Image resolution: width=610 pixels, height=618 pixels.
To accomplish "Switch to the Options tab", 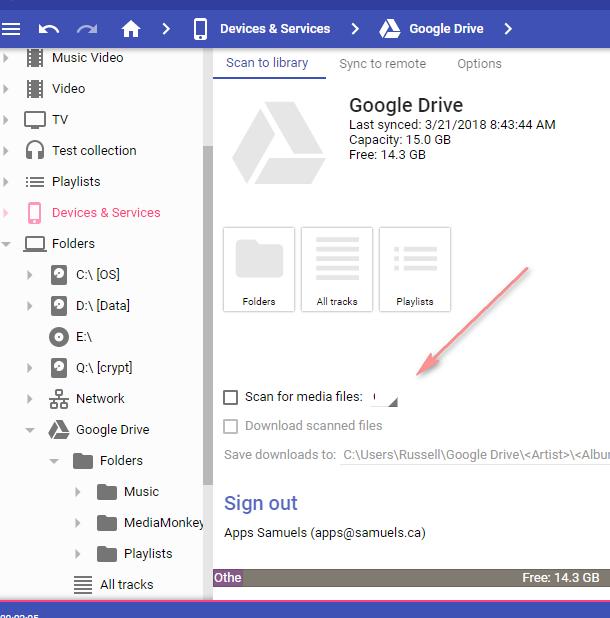I will click(479, 64).
